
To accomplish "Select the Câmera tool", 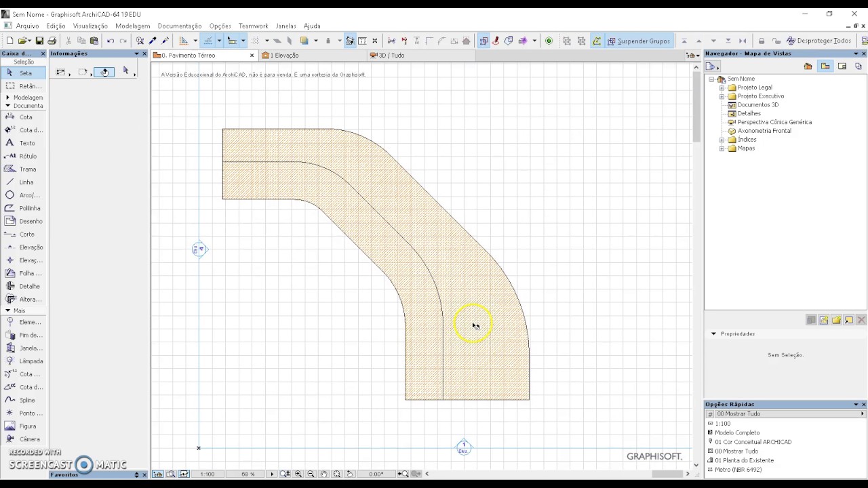I will tap(23, 439).
